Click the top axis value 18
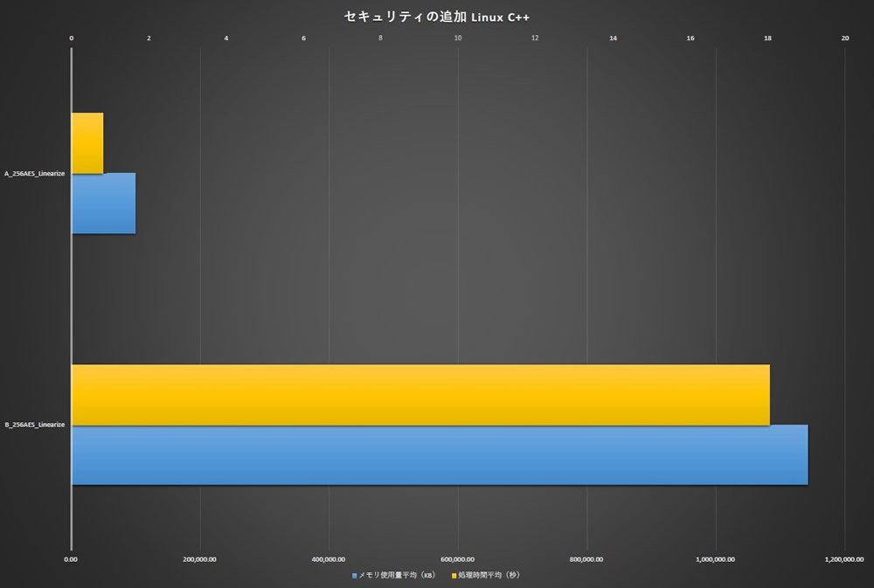Image resolution: width=874 pixels, height=588 pixels. (x=767, y=38)
